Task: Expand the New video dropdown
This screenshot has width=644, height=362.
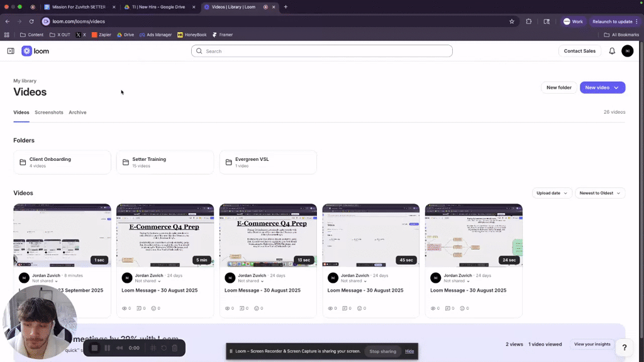Action: pyautogui.click(x=616, y=87)
